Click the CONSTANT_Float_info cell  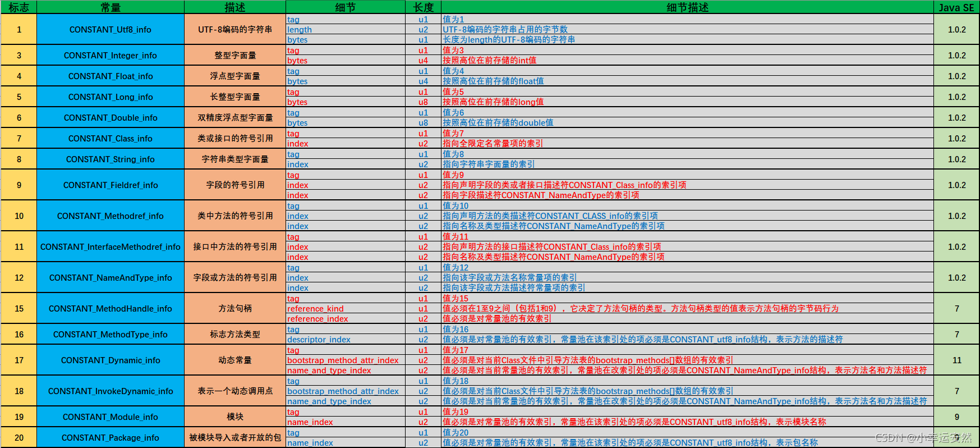click(111, 76)
